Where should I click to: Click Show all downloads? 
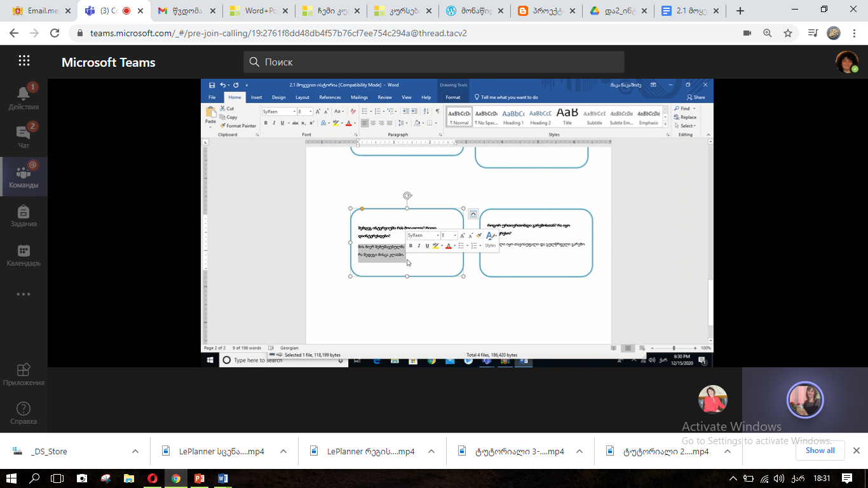[820, 451]
